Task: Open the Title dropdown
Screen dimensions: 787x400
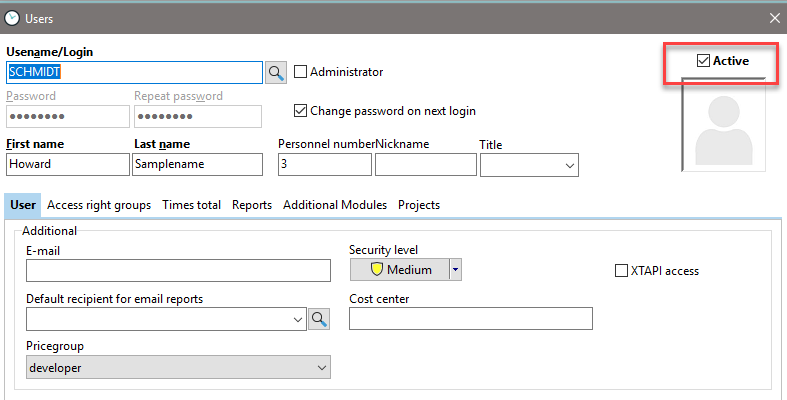Action: pos(569,165)
